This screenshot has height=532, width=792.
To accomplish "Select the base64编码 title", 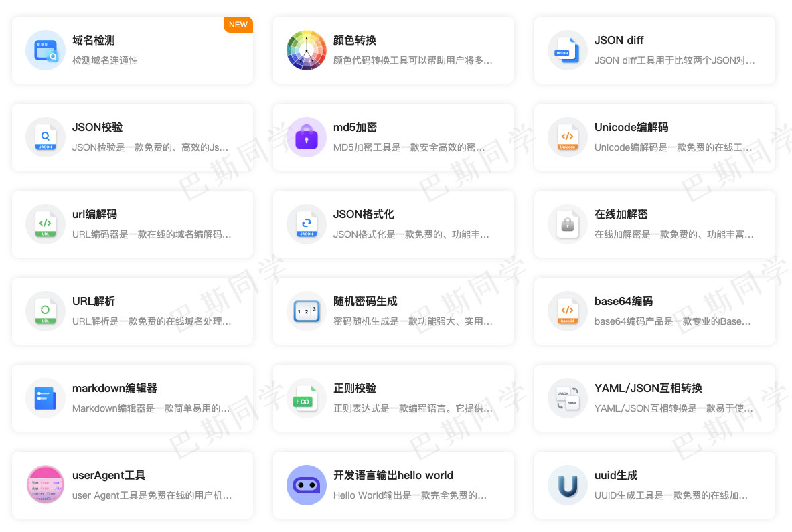I will (623, 301).
